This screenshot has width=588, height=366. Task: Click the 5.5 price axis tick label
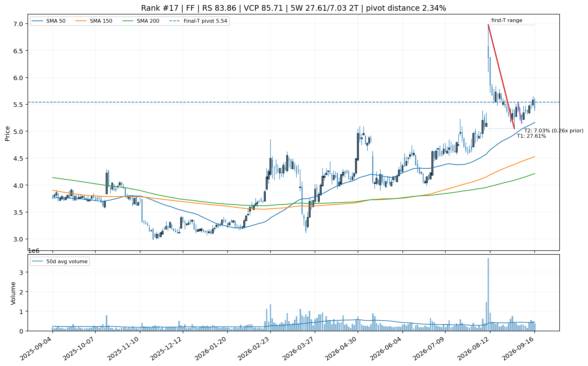coord(19,104)
